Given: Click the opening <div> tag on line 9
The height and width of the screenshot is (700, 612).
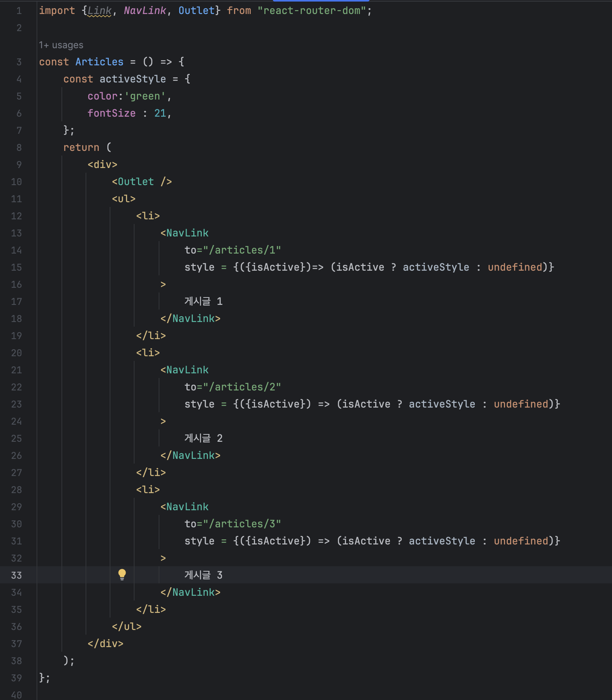Looking at the screenshot, I should [x=103, y=164].
